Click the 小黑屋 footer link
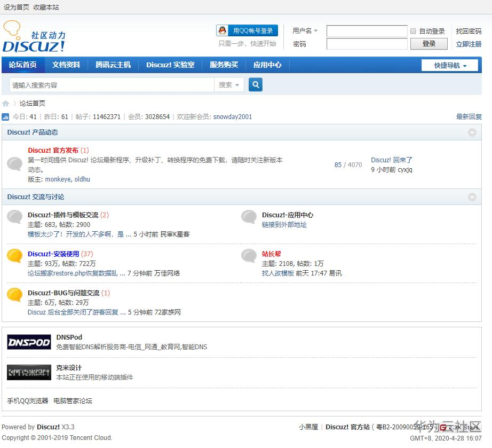 coord(308,427)
